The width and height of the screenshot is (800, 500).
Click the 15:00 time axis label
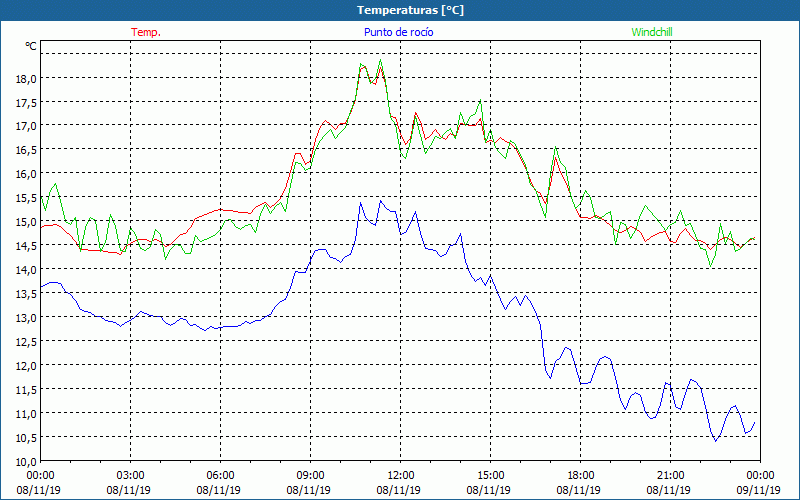tap(490, 476)
